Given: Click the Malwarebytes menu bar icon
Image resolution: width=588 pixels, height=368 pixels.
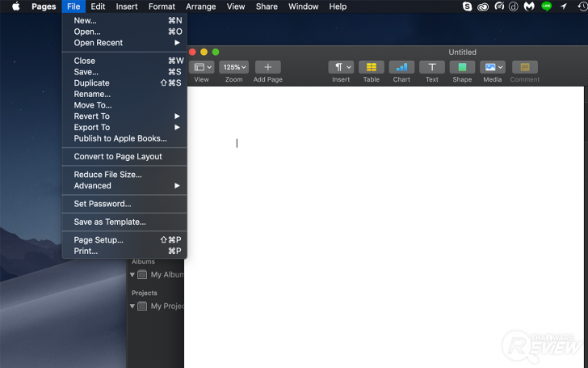Looking at the screenshot, I should point(529,6).
